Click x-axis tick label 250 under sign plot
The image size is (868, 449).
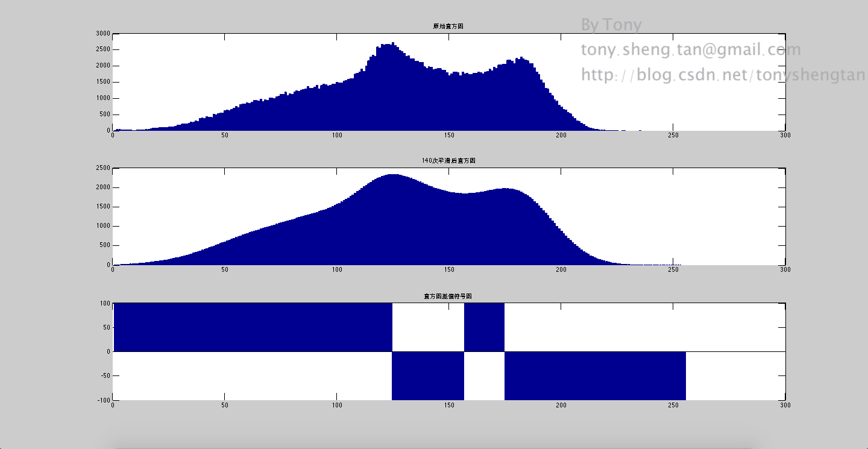(673, 406)
